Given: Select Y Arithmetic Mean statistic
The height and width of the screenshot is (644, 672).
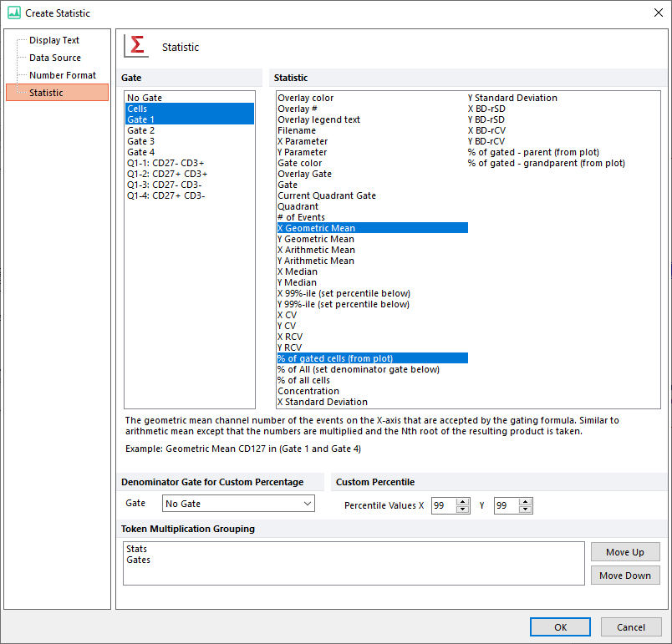Looking at the screenshot, I should point(373,261).
